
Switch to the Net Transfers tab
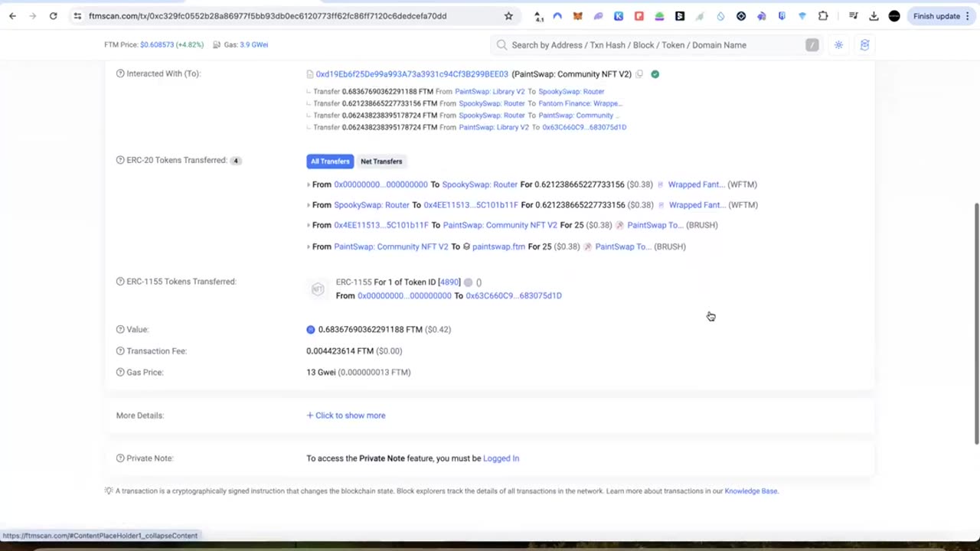tap(381, 161)
